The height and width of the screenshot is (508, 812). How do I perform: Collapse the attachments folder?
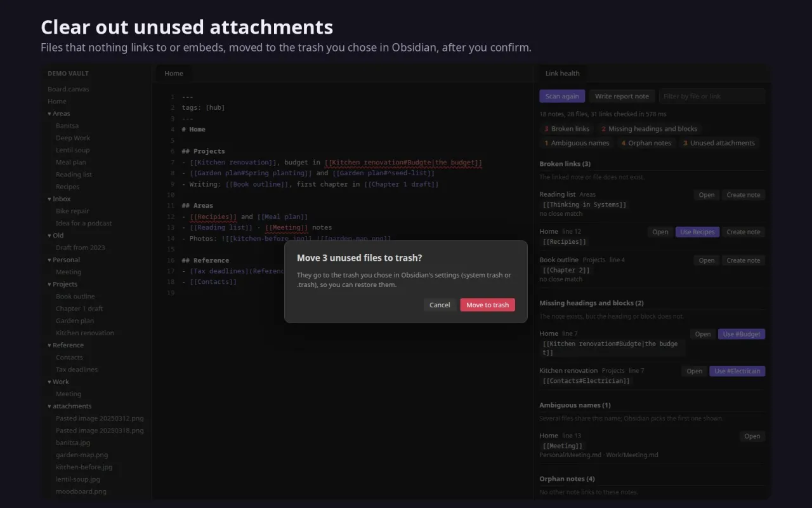click(x=69, y=406)
